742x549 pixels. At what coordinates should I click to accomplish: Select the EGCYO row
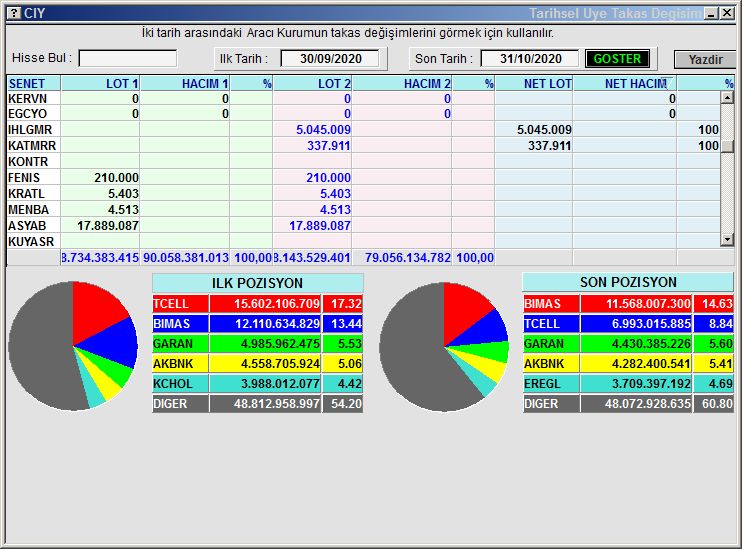click(363, 114)
